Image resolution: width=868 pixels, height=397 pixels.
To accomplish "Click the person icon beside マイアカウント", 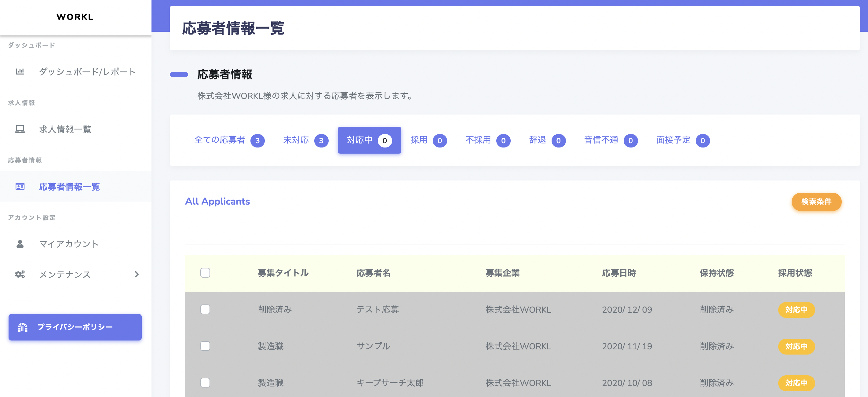I will [20, 244].
